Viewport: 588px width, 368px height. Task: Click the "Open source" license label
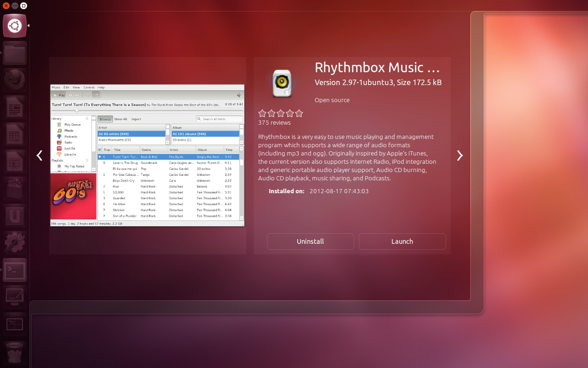tap(332, 100)
